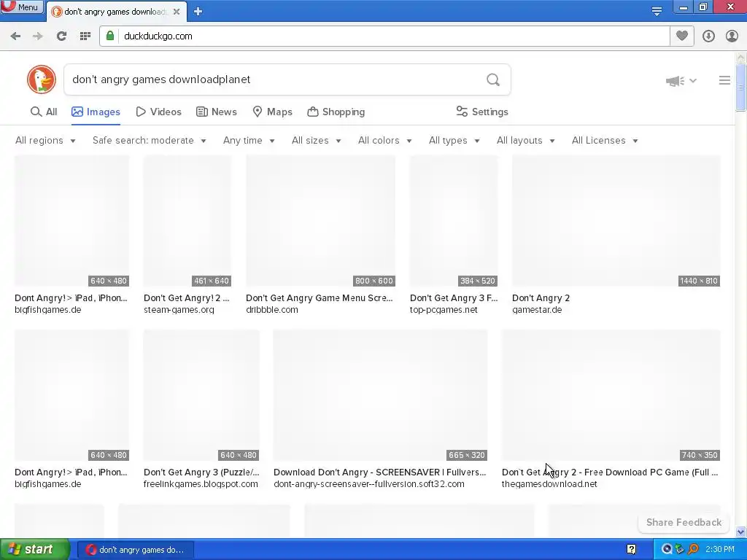This screenshot has height=560, width=747.
Task: Click the page scrollbar up arrow
Action: (x=741, y=58)
